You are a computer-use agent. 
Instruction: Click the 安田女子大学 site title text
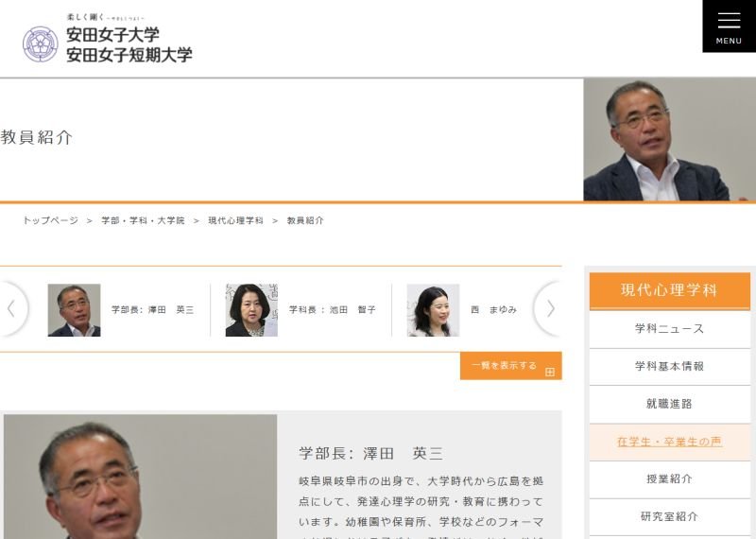pyautogui.click(x=112, y=34)
